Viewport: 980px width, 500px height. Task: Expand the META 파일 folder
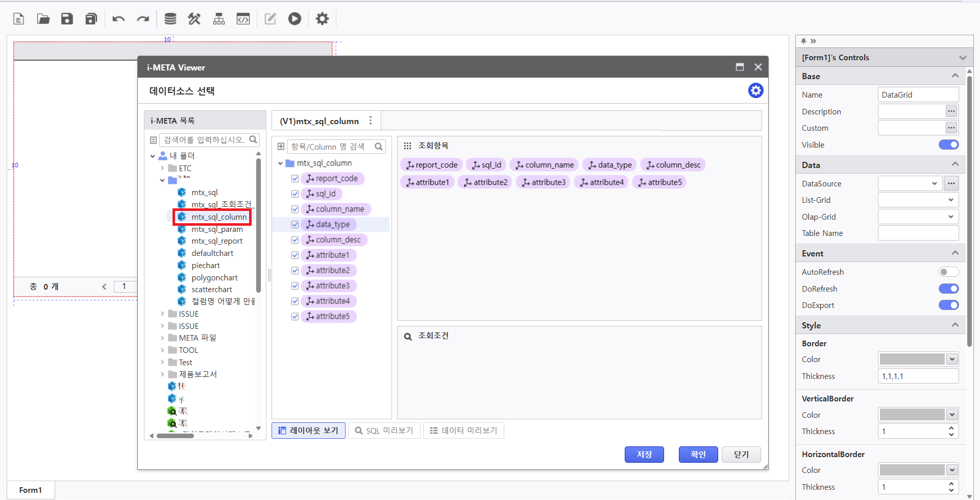162,338
